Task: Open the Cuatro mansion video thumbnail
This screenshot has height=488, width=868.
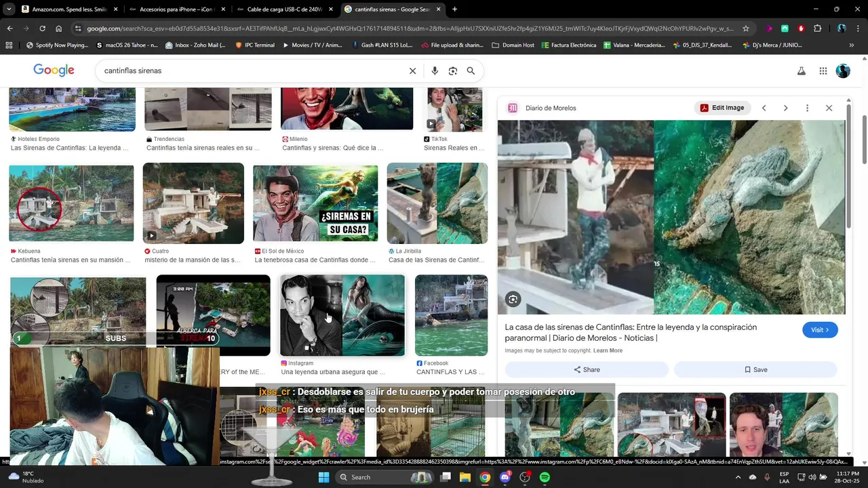Action: click(x=193, y=203)
